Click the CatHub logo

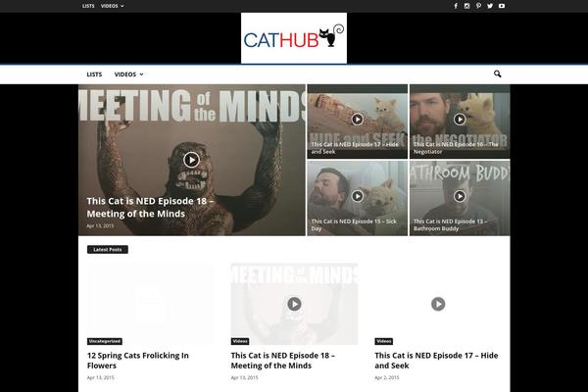[294, 38]
